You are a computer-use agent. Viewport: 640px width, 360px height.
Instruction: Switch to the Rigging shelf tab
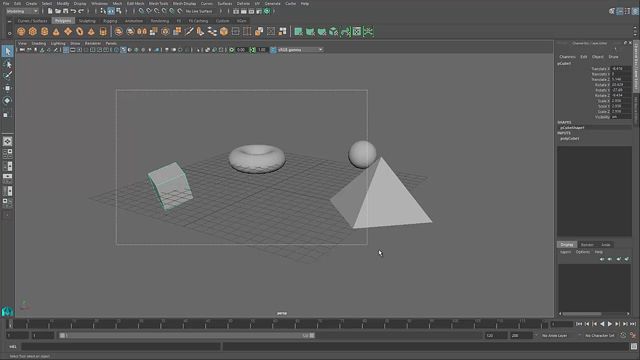tap(110, 21)
